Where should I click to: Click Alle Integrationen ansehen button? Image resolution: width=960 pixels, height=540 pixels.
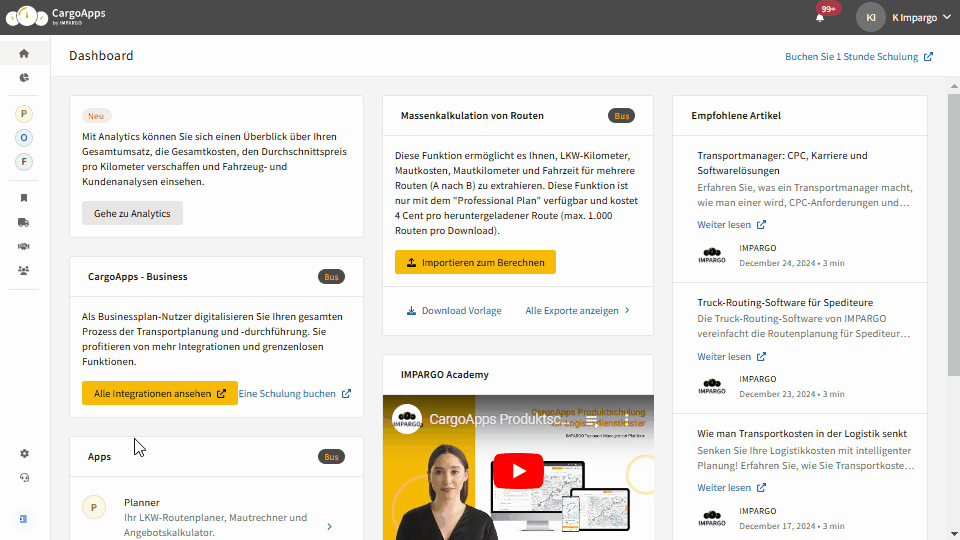click(160, 393)
